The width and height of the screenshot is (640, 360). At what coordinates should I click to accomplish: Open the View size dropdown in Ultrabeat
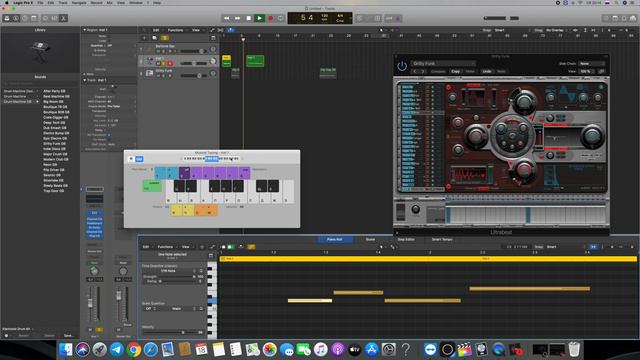pos(586,71)
